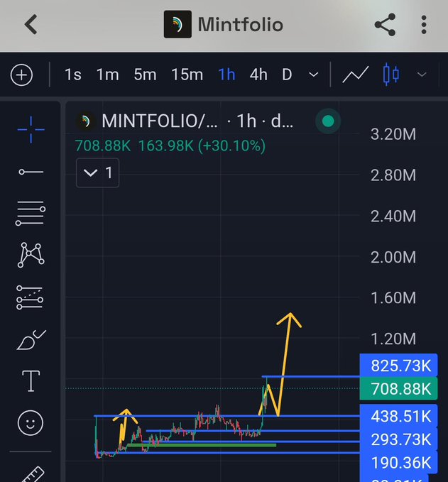Open the chart style dropdown chevron
Viewport: 448px width, 482px height.
[422, 75]
